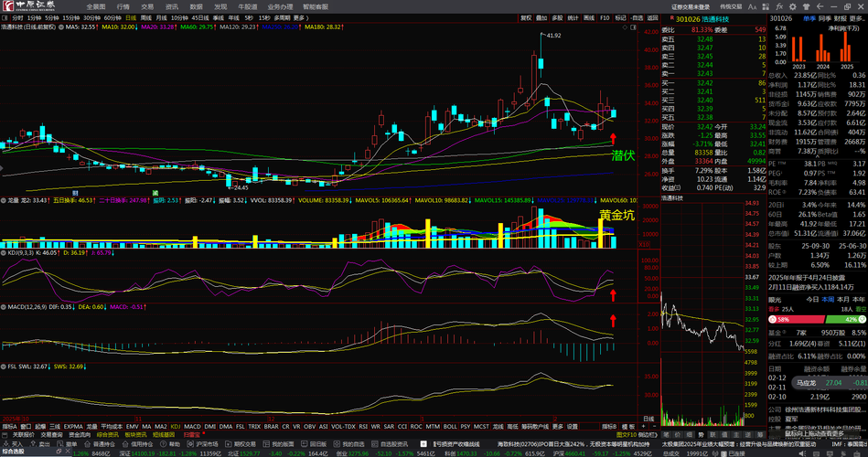The width and height of the screenshot is (868, 457).
Task: Click the 复权 toolbar button
Action: (x=525, y=18)
